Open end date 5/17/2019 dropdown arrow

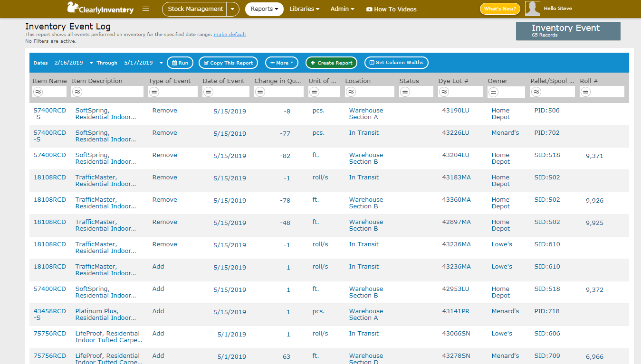(x=161, y=63)
